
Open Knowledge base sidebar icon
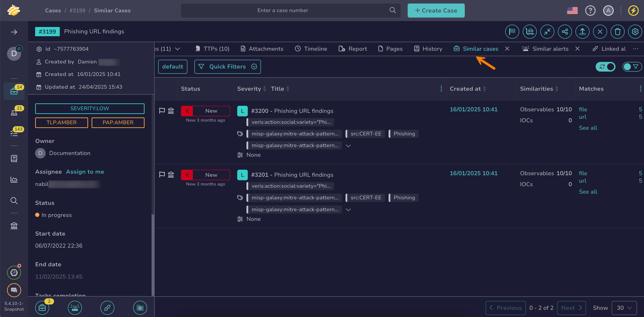(14, 158)
